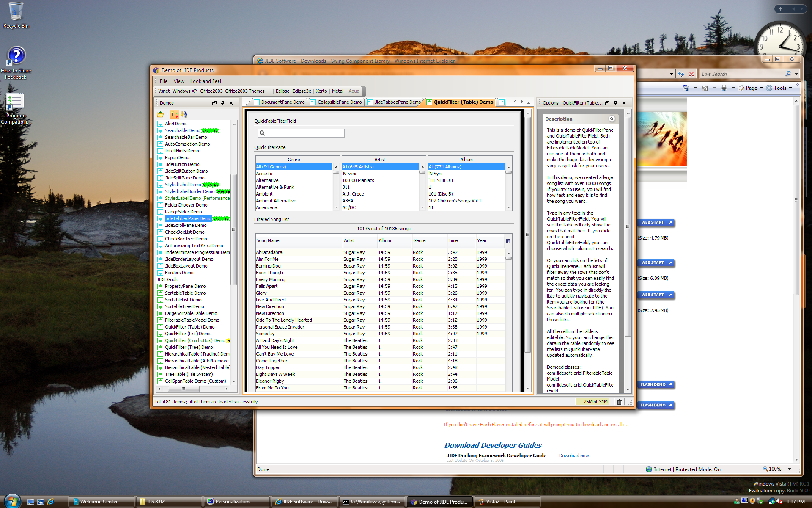The height and width of the screenshot is (508, 812).
Task: Select ABBA in the Artist list
Action: 380,201
